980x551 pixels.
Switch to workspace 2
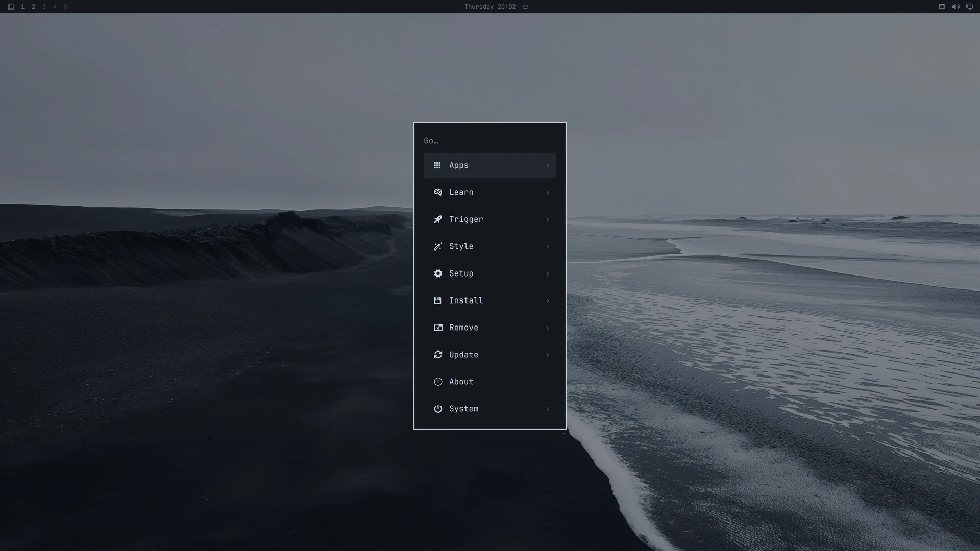coord(33,7)
